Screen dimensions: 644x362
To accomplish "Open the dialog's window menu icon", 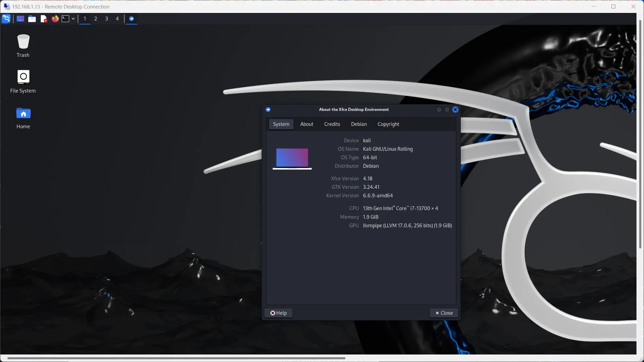I will coord(268,109).
